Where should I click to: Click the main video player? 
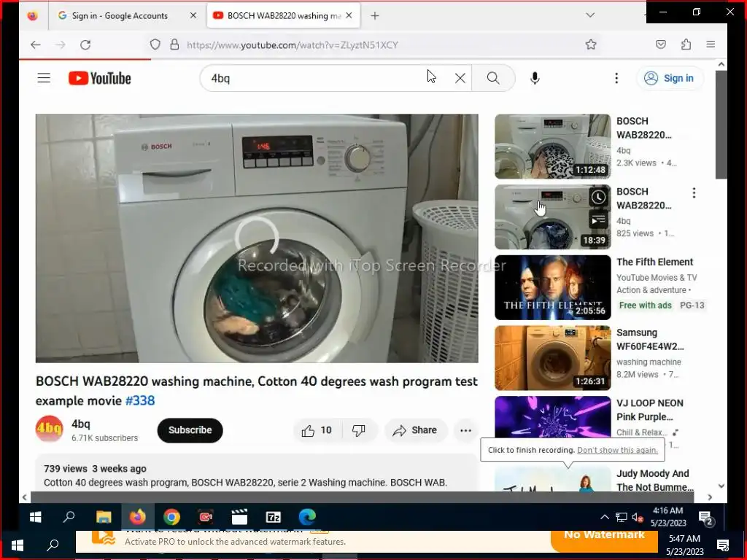(x=257, y=238)
